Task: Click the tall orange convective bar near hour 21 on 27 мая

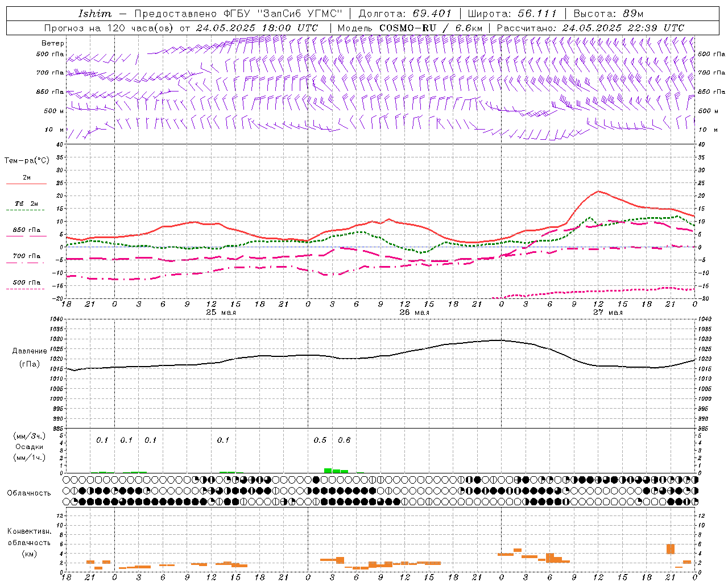Action: click(x=671, y=549)
